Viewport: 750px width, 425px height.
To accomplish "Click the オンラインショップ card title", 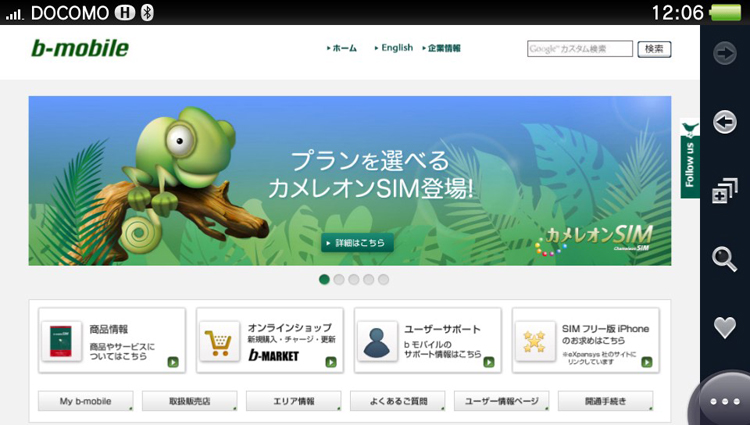I will [289, 327].
